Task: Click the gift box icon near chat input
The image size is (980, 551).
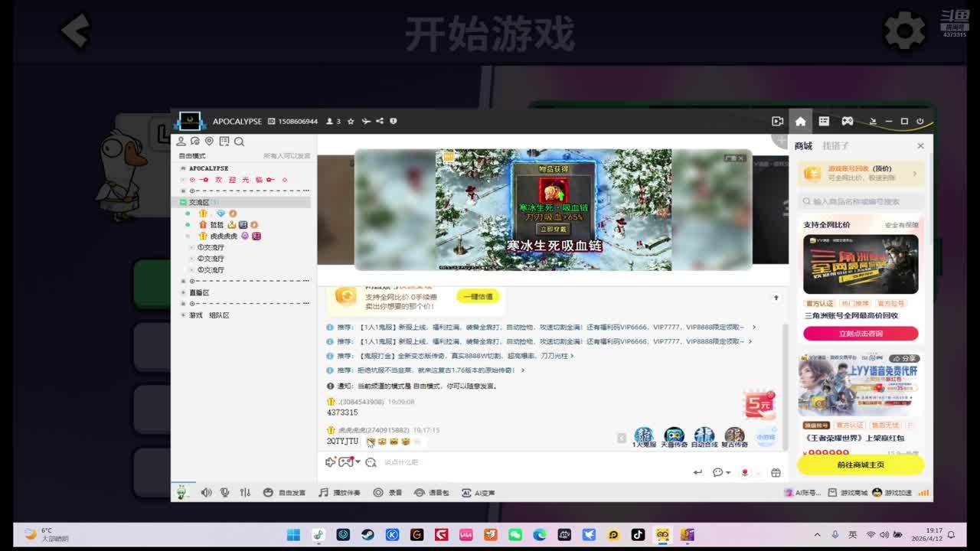Action: (x=776, y=472)
